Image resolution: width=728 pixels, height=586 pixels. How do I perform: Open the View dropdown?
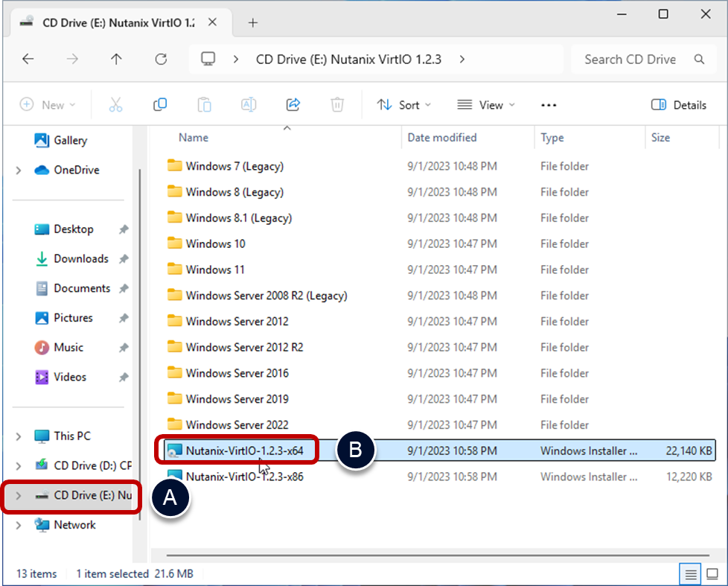486,105
